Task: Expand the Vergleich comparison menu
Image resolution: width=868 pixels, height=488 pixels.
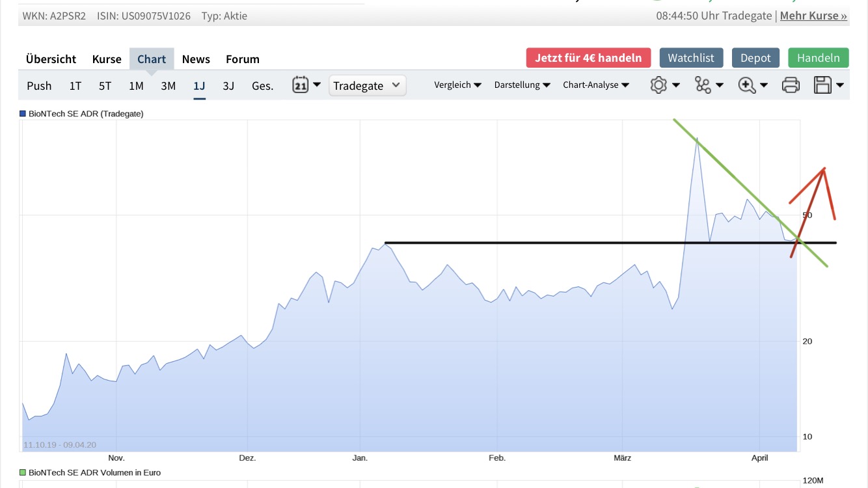Action: 457,85
